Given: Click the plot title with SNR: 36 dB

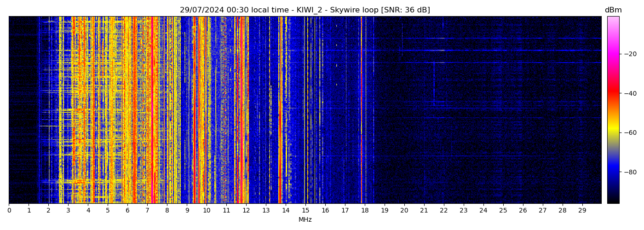Looking at the screenshot, I should 305,10.
